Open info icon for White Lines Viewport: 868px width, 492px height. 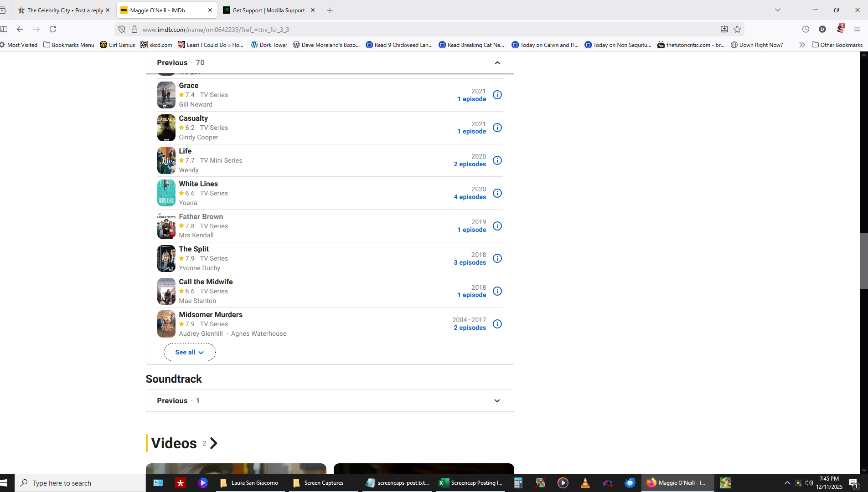497,193
